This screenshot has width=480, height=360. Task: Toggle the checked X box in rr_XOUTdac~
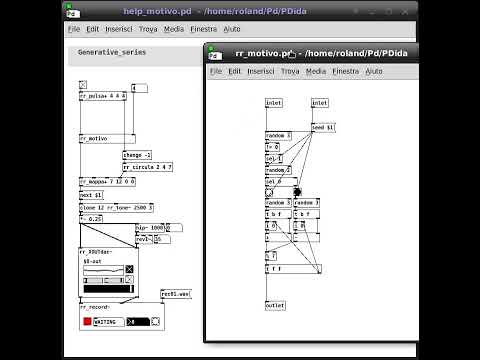(x=129, y=269)
